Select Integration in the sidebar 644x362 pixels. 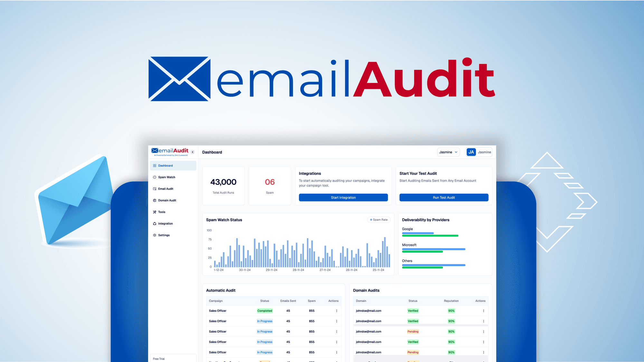tap(173, 224)
